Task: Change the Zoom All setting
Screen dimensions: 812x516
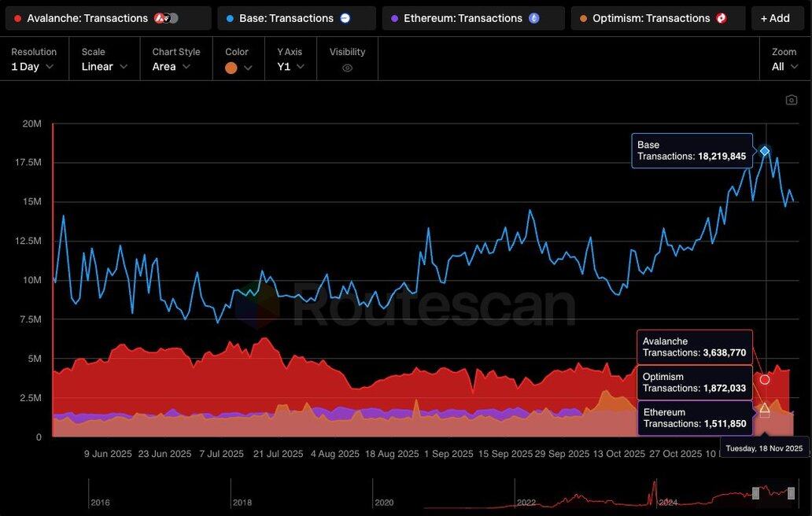Action: (784, 67)
